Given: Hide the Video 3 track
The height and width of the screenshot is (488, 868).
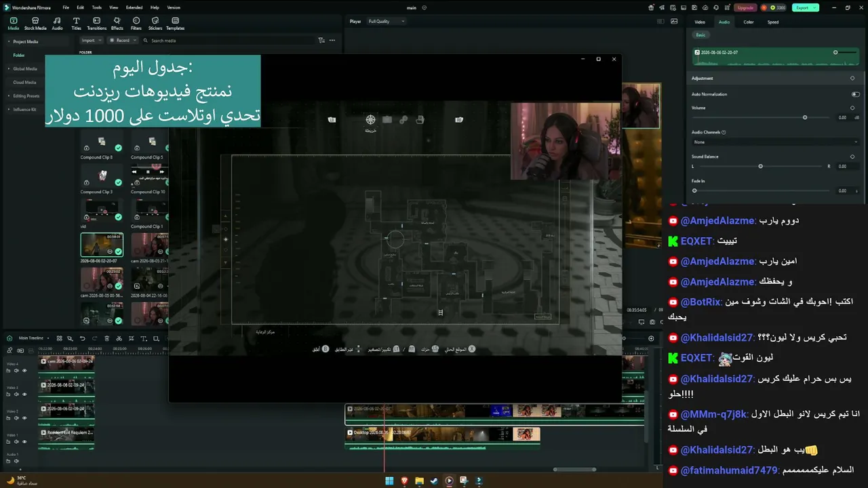Looking at the screenshot, I should [x=24, y=394].
